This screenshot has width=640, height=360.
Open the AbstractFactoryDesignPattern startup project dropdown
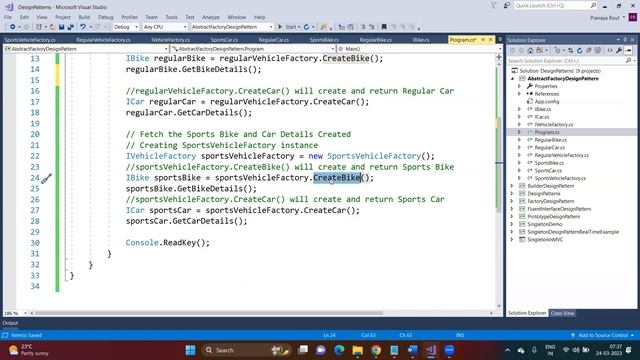tap(232, 27)
